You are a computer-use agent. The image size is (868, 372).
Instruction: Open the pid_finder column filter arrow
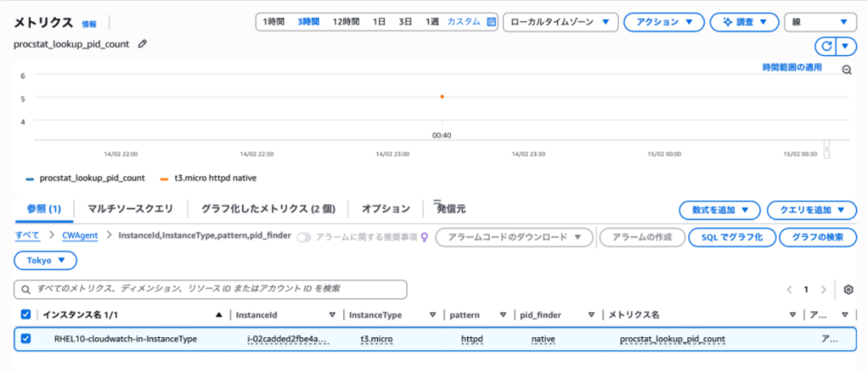pos(592,315)
